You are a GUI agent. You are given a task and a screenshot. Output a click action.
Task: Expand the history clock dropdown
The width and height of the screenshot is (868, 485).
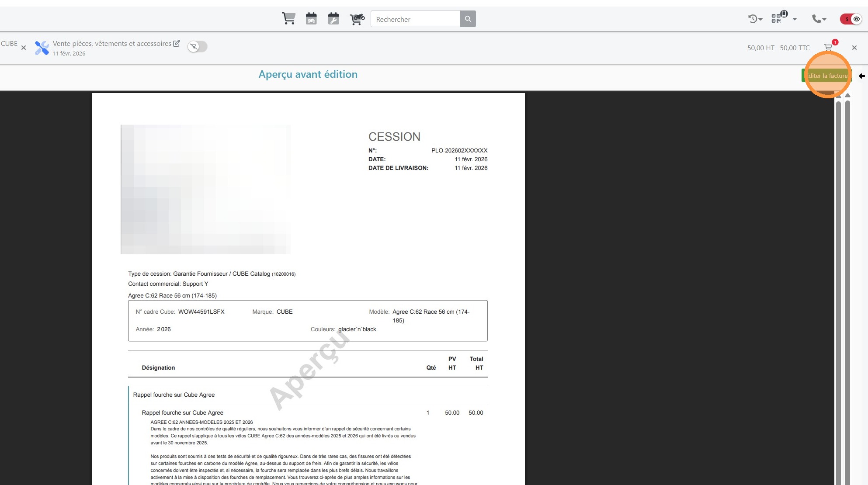click(755, 19)
